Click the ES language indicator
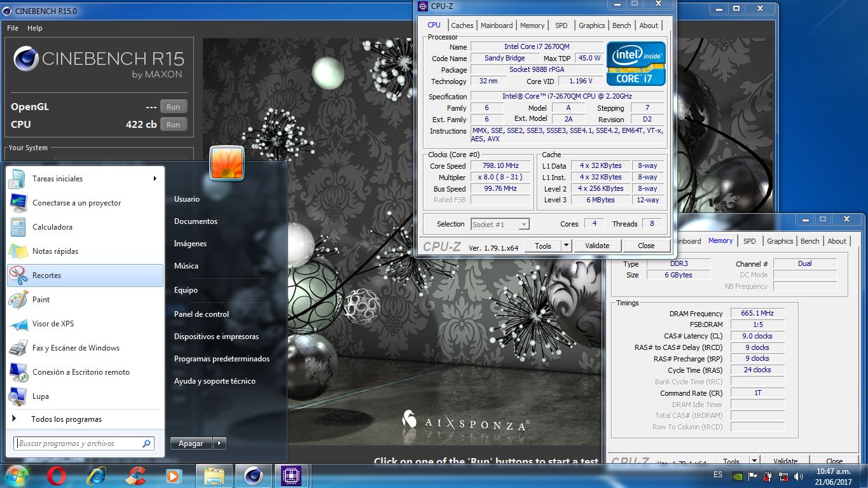 [x=718, y=475]
